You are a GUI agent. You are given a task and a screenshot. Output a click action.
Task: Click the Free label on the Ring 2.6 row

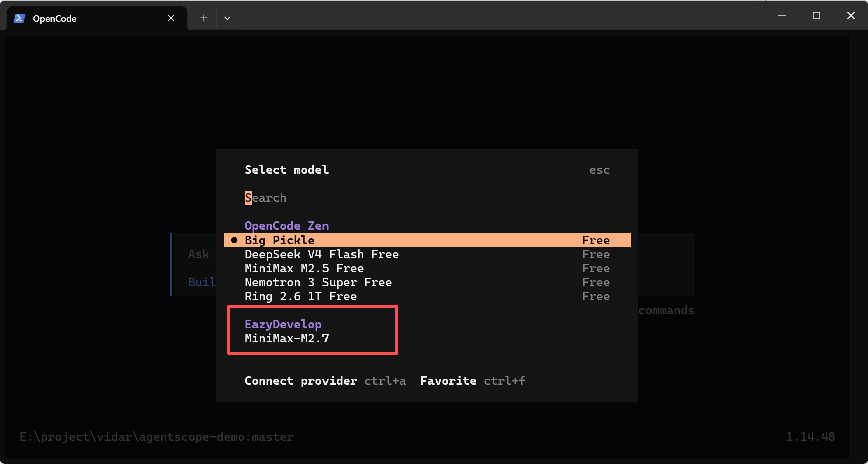click(x=596, y=296)
